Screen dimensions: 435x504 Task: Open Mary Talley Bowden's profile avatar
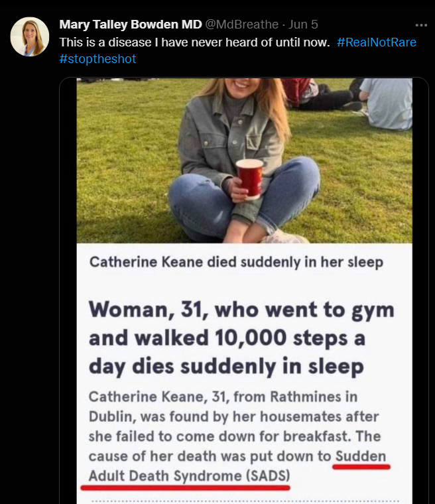[30, 36]
